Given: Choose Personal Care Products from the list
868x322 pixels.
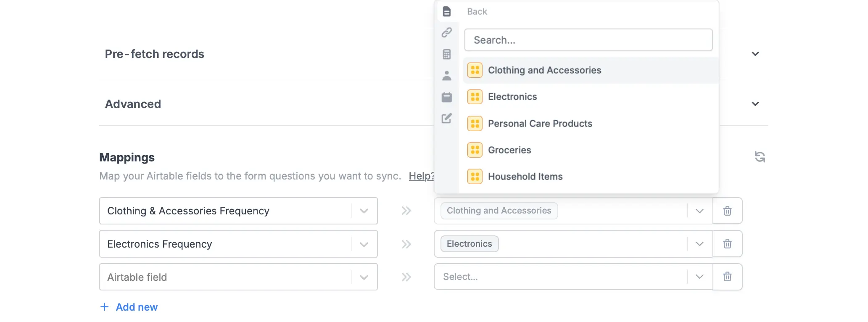Looking at the screenshot, I should point(591,124).
